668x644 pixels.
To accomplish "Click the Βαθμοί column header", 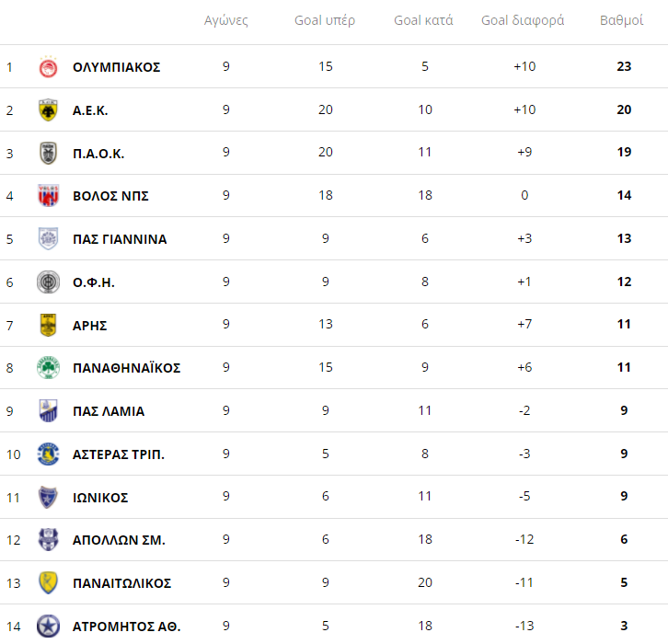I will point(621,20).
